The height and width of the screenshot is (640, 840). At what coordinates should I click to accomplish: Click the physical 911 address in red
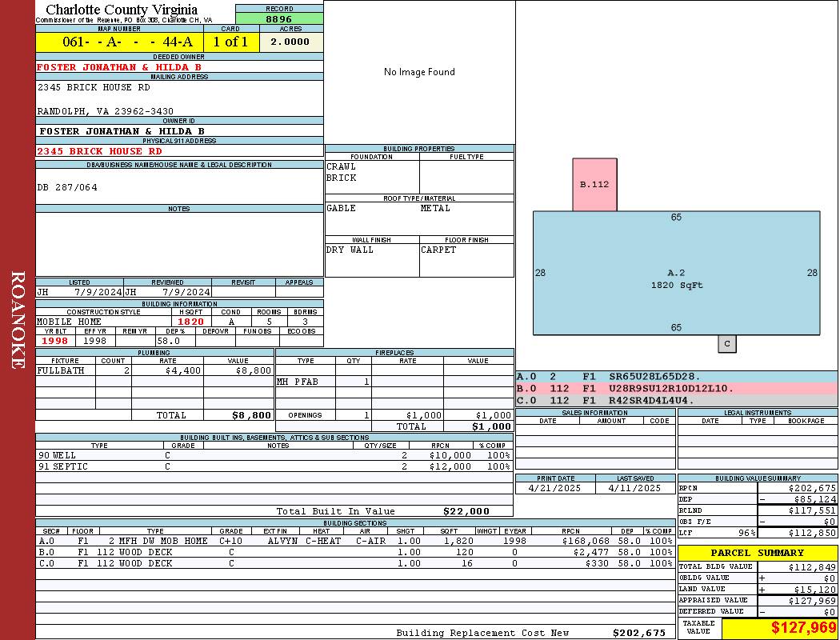point(99,151)
